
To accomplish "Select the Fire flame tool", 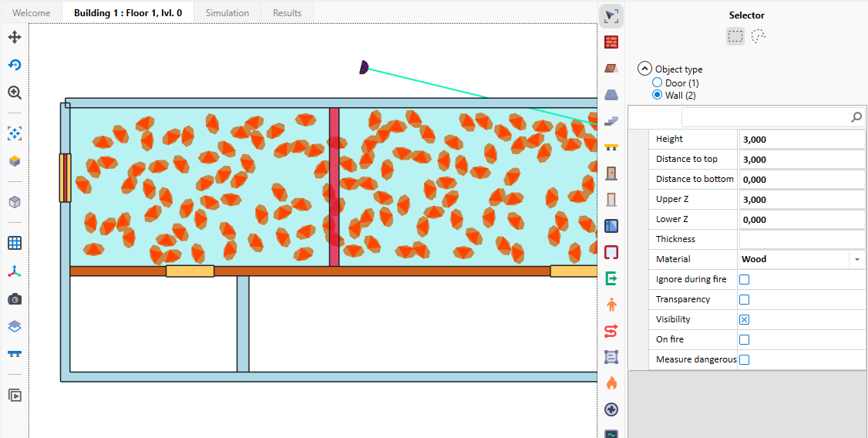I will [x=611, y=383].
